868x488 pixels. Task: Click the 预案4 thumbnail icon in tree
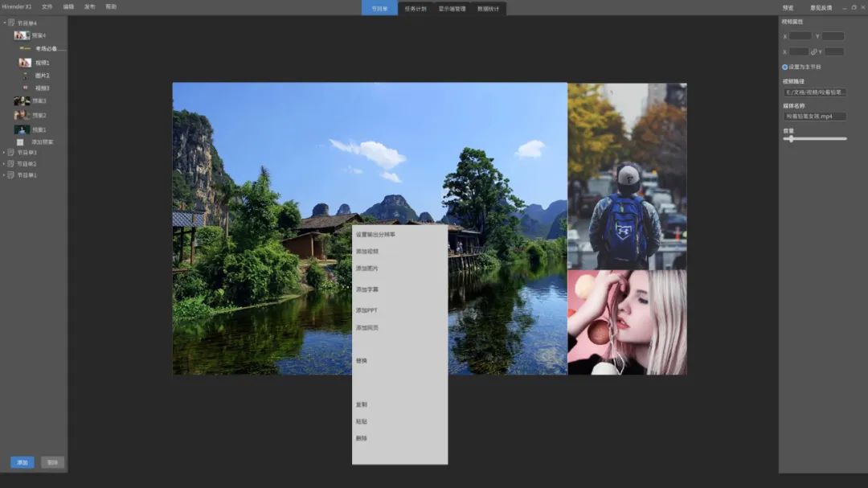pyautogui.click(x=22, y=35)
